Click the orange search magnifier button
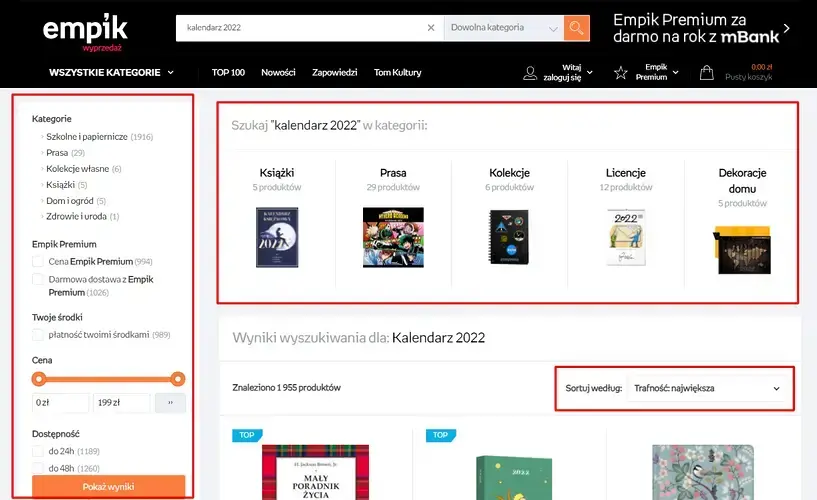 click(x=576, y=28)
